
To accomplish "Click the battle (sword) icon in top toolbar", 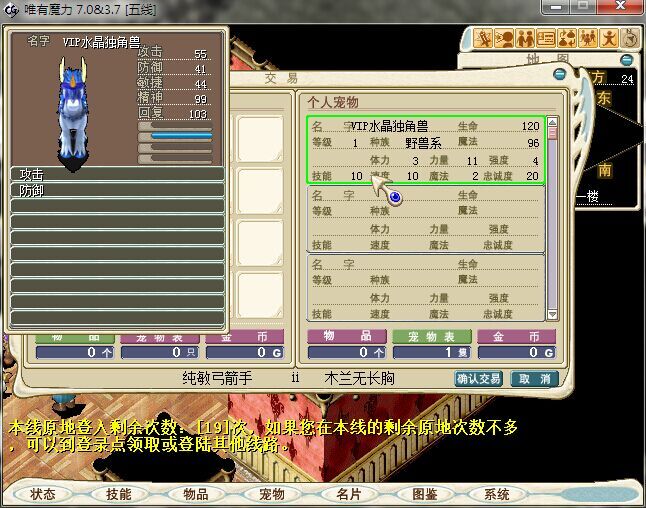I will [x=484, y=39].
